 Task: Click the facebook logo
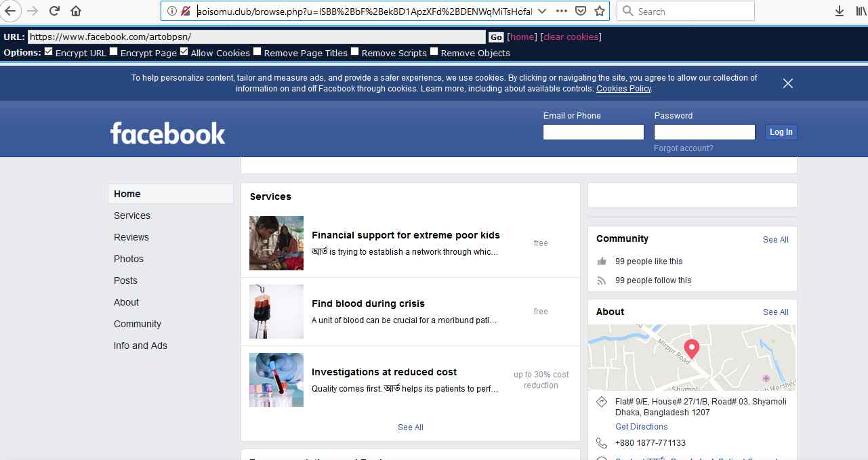pos(167,133)
